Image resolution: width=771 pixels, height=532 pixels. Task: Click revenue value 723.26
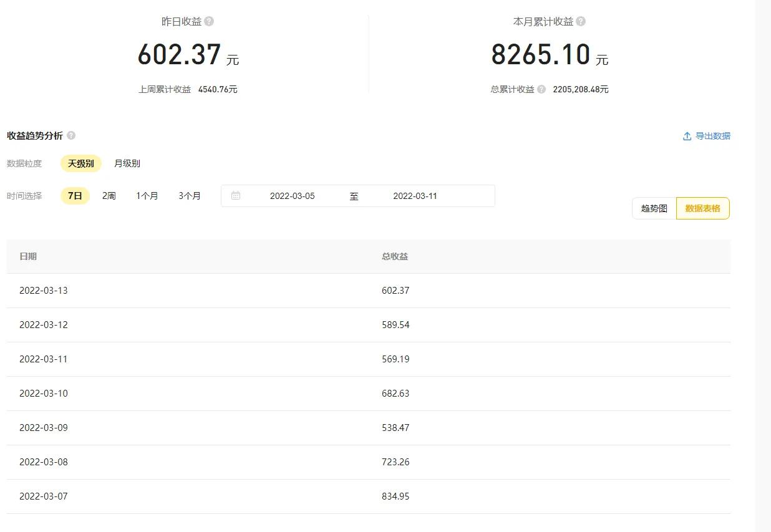(x=395, y=462)
